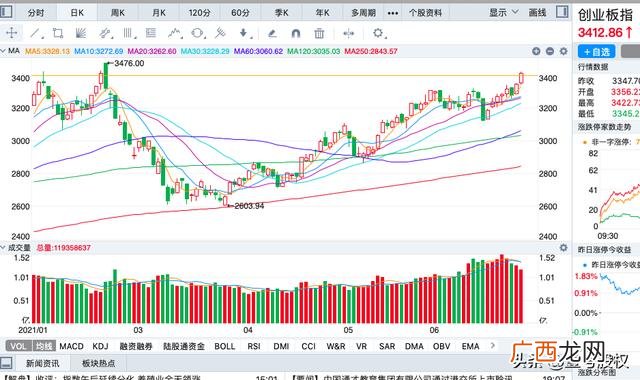Switch to the 季K tab
The height and width of the screenshot is (380, 640).
(x=282, y=13)
